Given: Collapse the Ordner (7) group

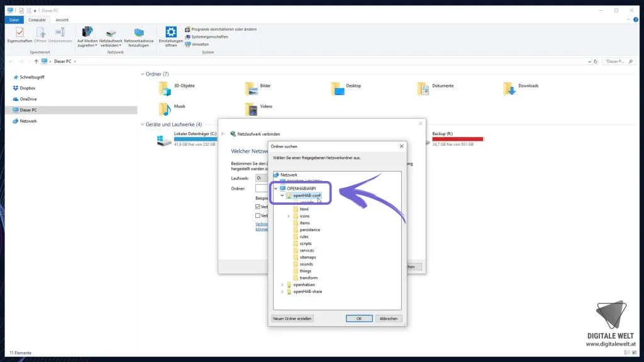Looking at the screenshot, I should tap(142, 74).
